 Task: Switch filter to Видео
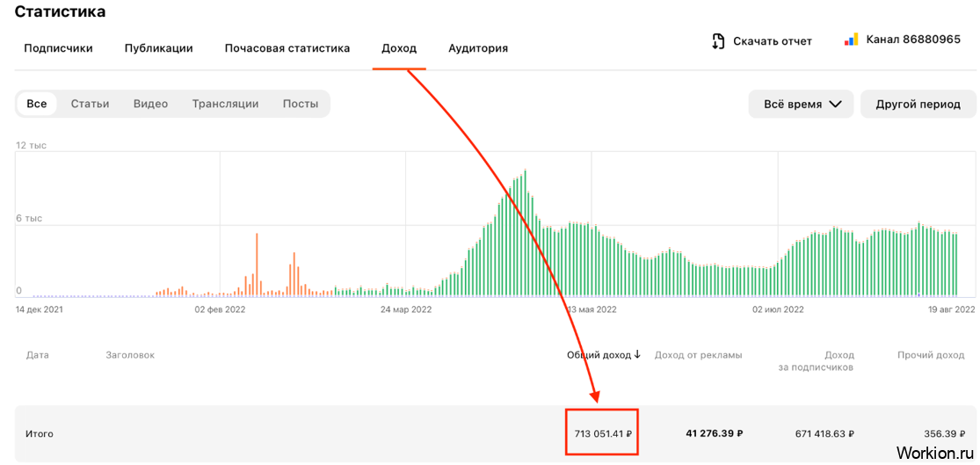pyautogui.click(x=150, y=104)
